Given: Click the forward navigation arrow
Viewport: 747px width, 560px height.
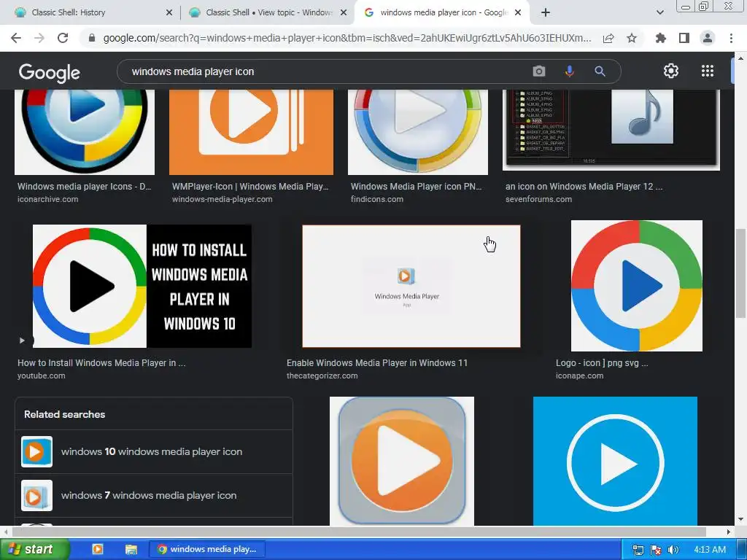Looking at the screenshot, I should tap(39, 38).
